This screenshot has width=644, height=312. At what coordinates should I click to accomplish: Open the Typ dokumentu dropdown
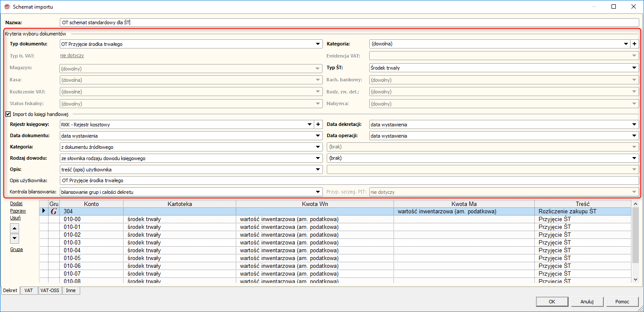318,44
